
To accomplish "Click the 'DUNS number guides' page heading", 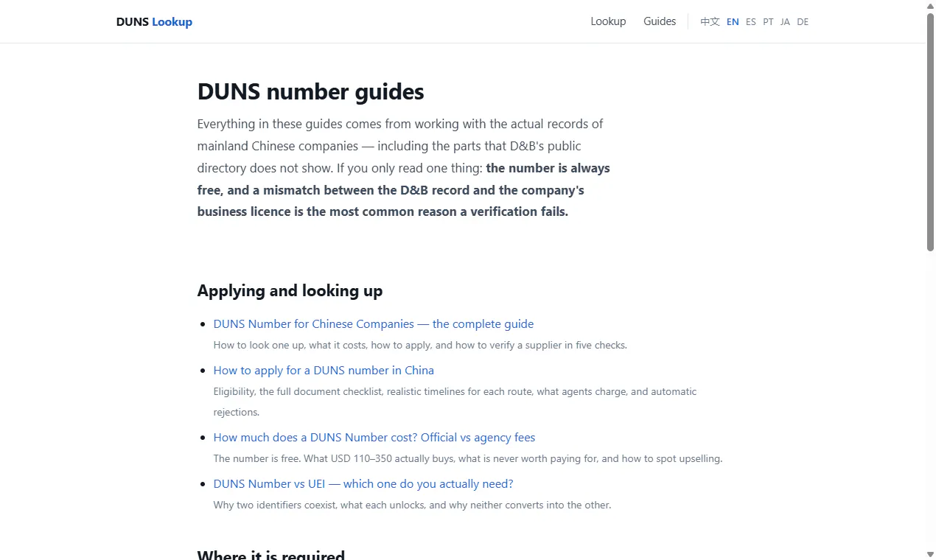I will (x=311, y=91).
